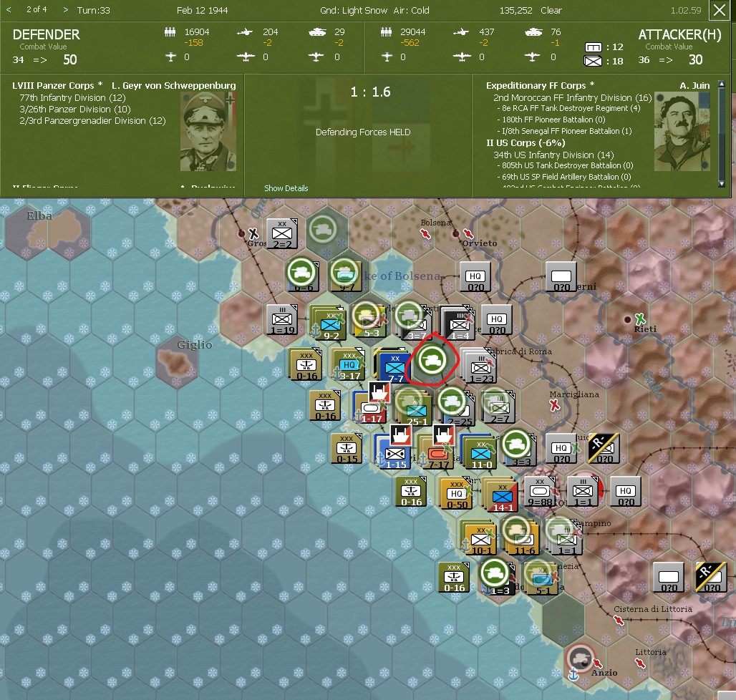
Task: Select the 2=7 regiment counter
Action: coord(500,407)
